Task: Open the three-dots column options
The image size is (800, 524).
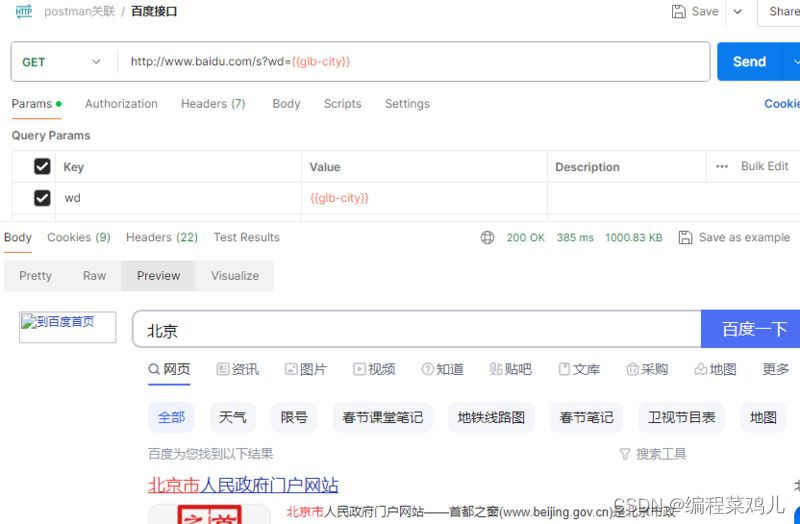Action: point(721,166)
